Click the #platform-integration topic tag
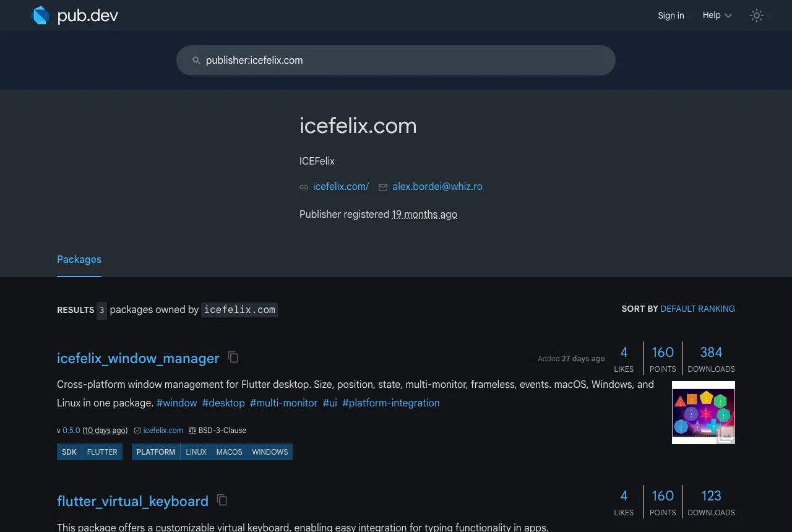This screenshot has width=792, height=532. click(x=391, y=403)
